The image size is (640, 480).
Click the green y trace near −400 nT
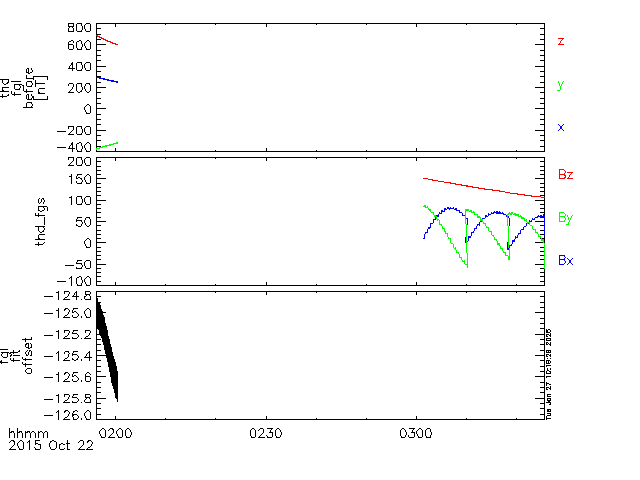tap(107, 146)
